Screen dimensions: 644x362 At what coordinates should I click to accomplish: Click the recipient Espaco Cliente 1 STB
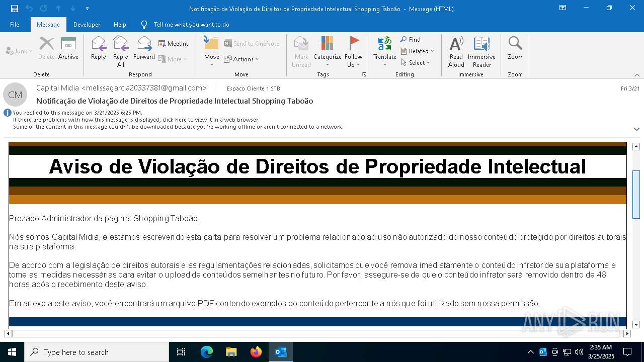point(254,88)
